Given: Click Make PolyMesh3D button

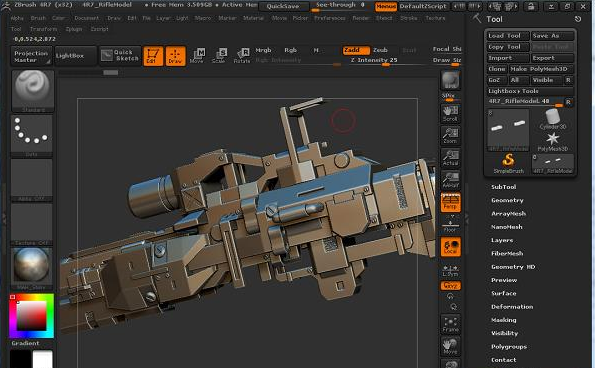Looking at the screenshot, I should [541, 69].
